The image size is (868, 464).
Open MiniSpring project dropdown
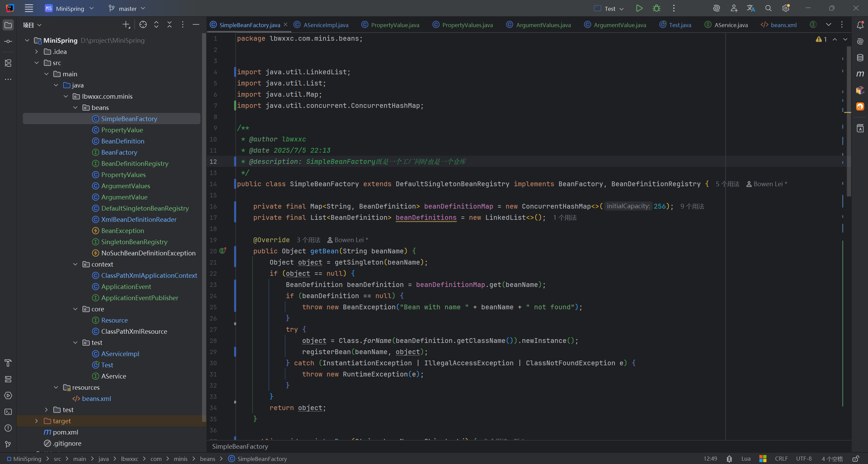70,8
